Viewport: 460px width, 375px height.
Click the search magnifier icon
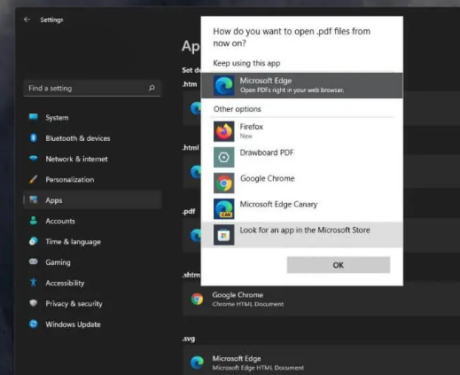click(152, 88)
